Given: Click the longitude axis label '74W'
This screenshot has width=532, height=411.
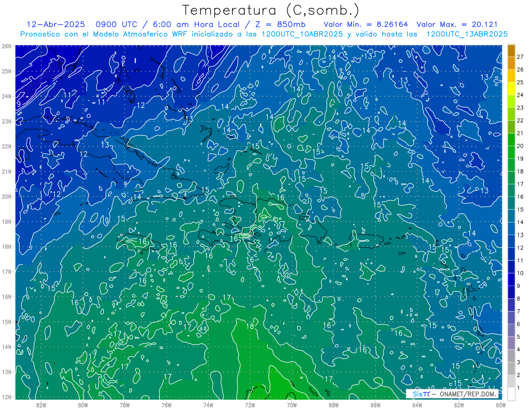Looking at the screenshot, I should click(x=208, y=405).
